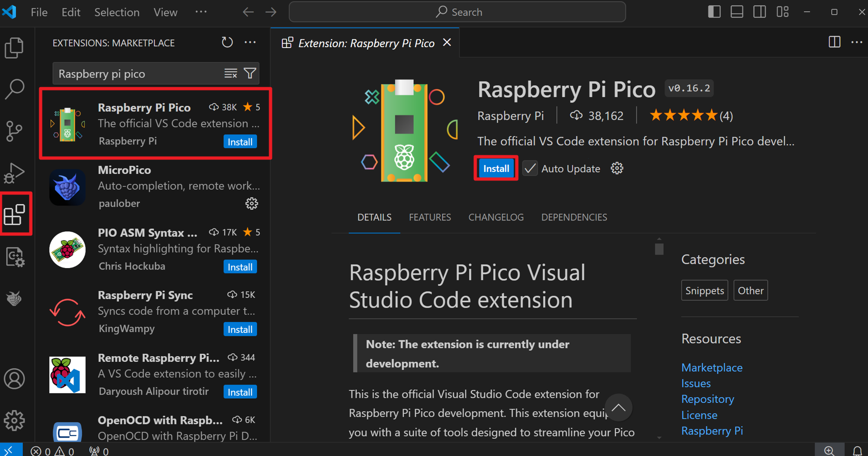Toggle bottom panel layout icon
Viewport: 868px width, 456px height.
tap(737, 12)
